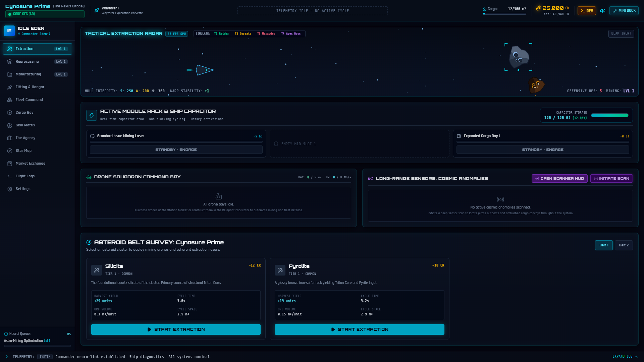Open the Scanner HUD
Image resolution: width=644 pixels, height=362 pixels.
point(559,179)
